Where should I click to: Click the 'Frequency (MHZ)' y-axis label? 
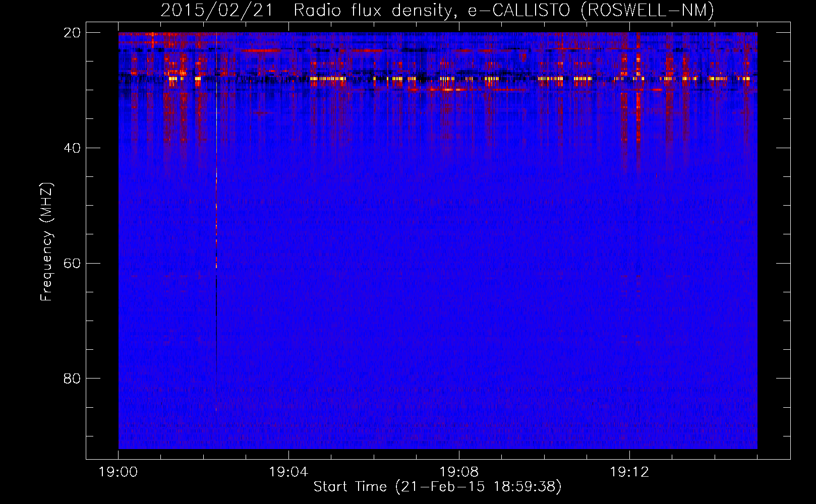46,242
